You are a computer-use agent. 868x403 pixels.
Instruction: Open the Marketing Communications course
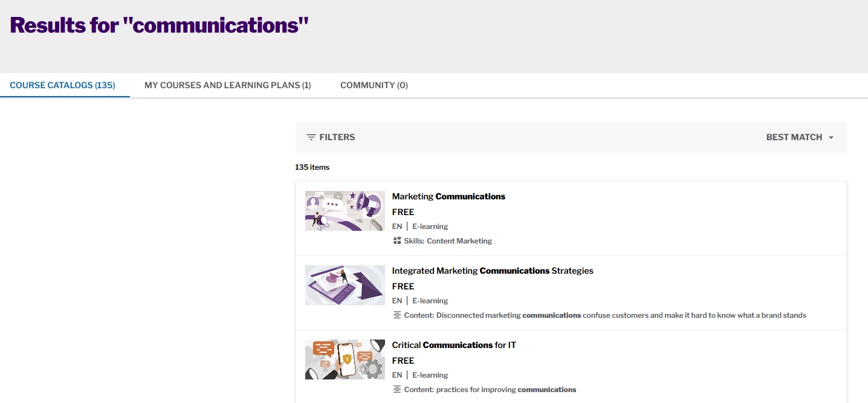click(x=449, y=196)
